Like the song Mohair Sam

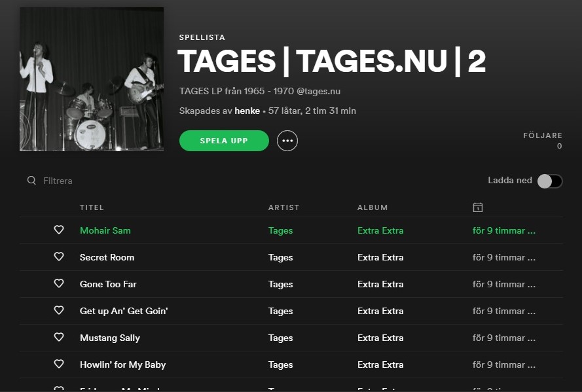(59, 230)
